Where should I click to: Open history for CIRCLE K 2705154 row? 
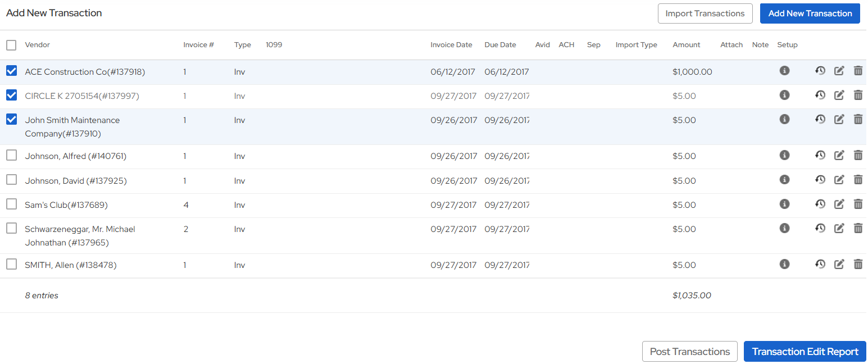point(820,95)
